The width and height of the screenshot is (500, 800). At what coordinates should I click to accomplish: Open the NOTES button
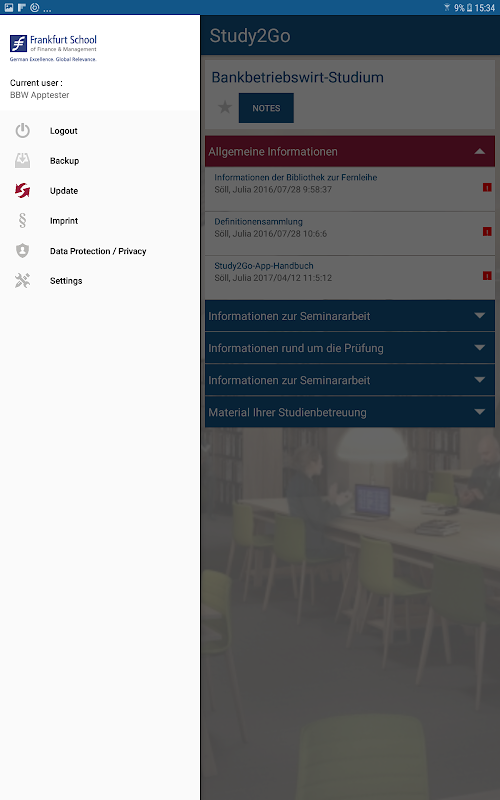tap(266, 108)
